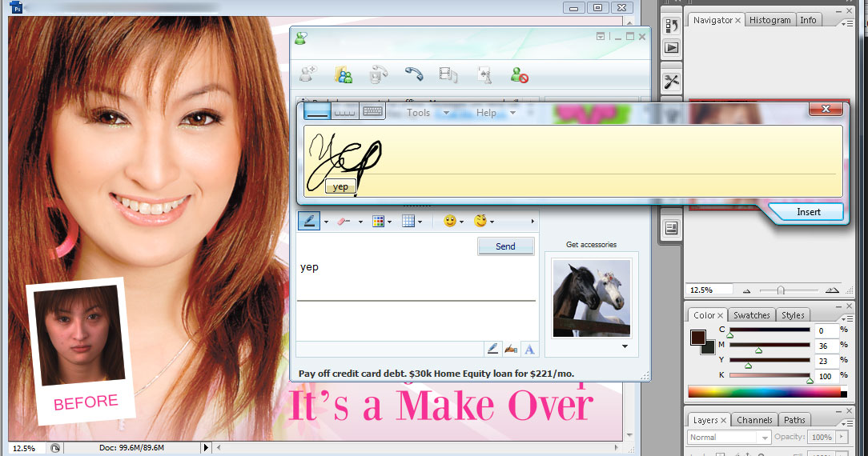Switch to handwriting mode at message box bottom

[492, 348]
